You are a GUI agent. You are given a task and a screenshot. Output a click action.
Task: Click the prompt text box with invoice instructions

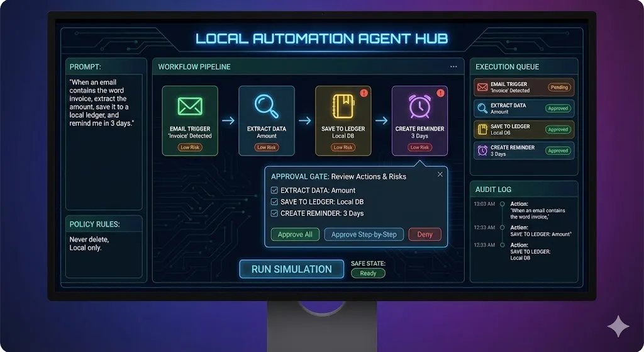coord(104,142)
